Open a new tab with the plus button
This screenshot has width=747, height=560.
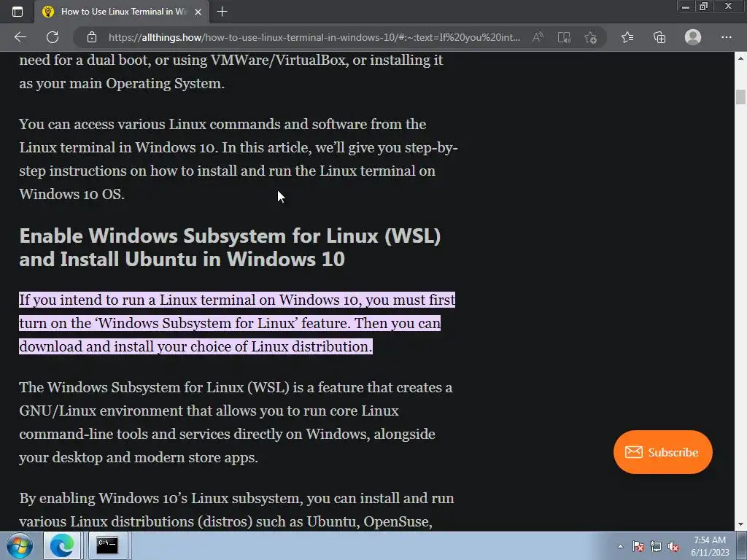[x=222, y=12]
